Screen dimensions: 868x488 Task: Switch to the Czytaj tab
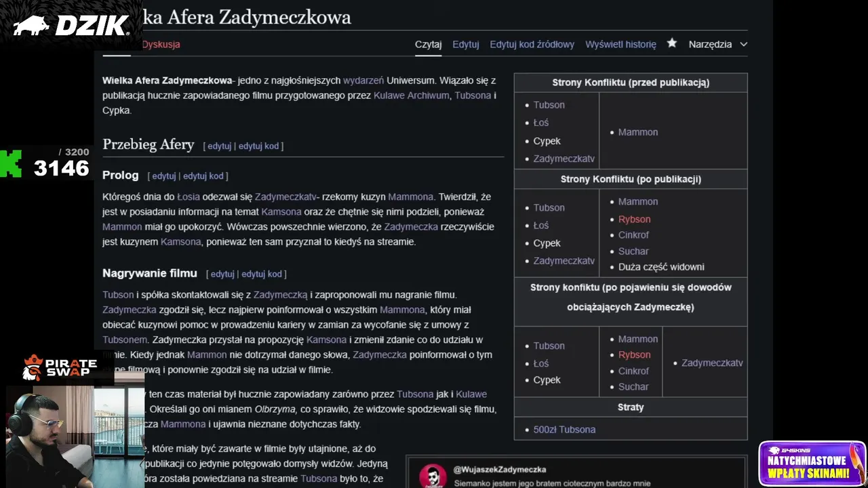tap(428, 44)
